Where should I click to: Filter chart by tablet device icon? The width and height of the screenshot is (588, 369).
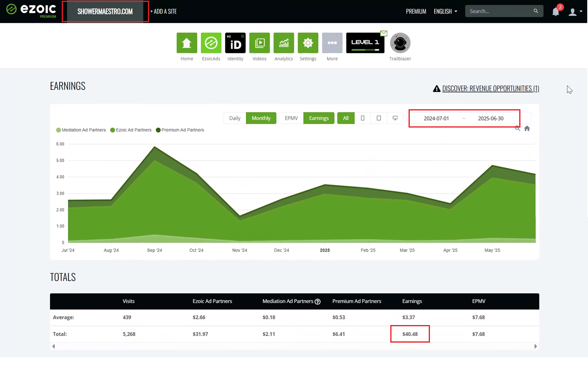[x=379, y=118]
